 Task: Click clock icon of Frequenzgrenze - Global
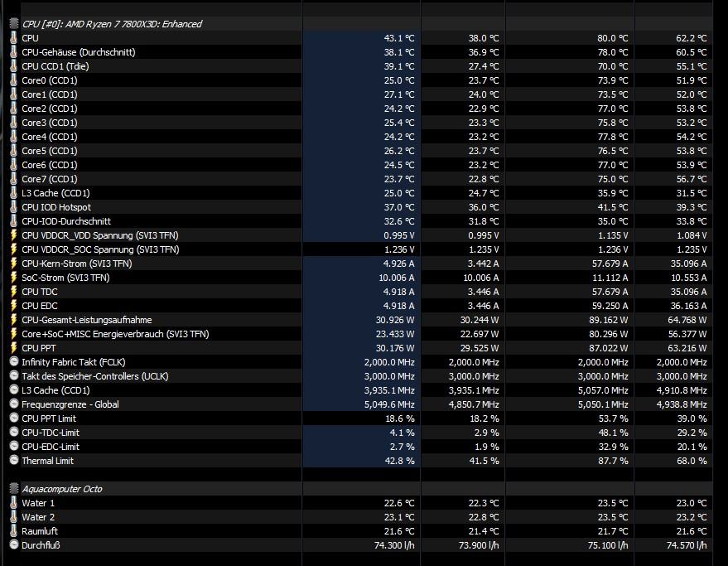click(14, 404)
